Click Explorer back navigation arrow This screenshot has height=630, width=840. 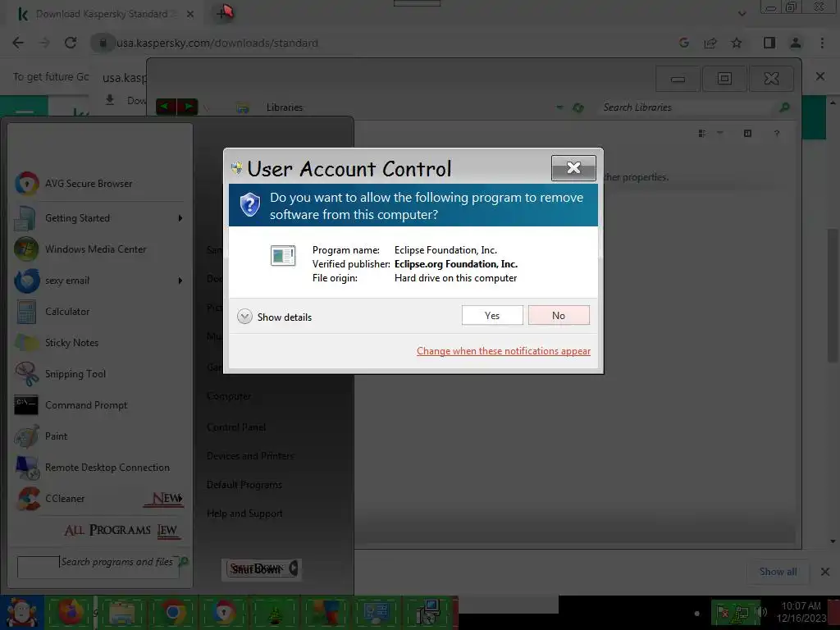tap(165, 107)
